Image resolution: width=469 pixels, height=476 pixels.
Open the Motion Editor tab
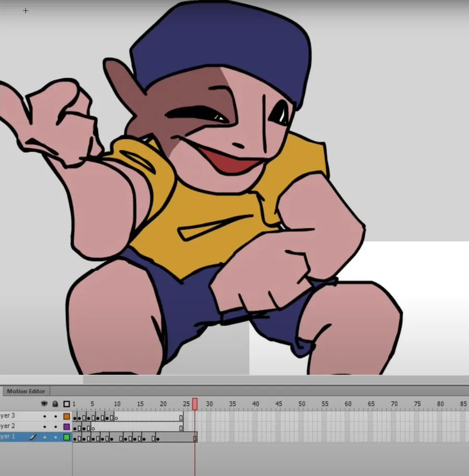point(26,391)
